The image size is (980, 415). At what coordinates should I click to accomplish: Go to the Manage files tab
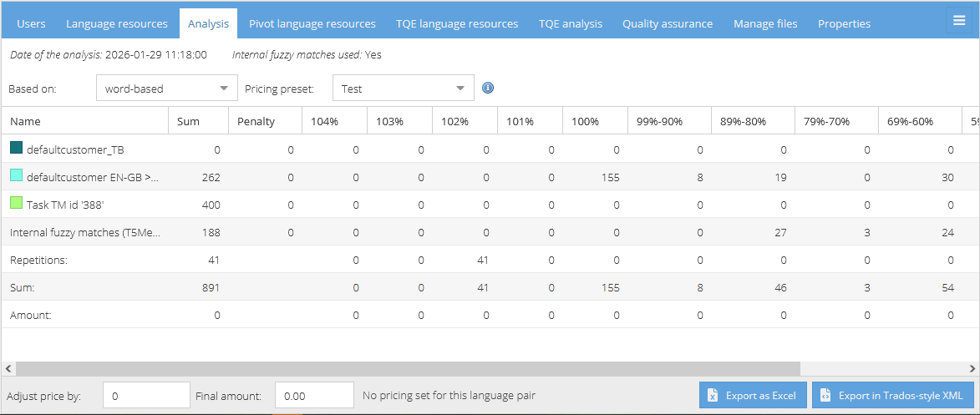point(765,23)
